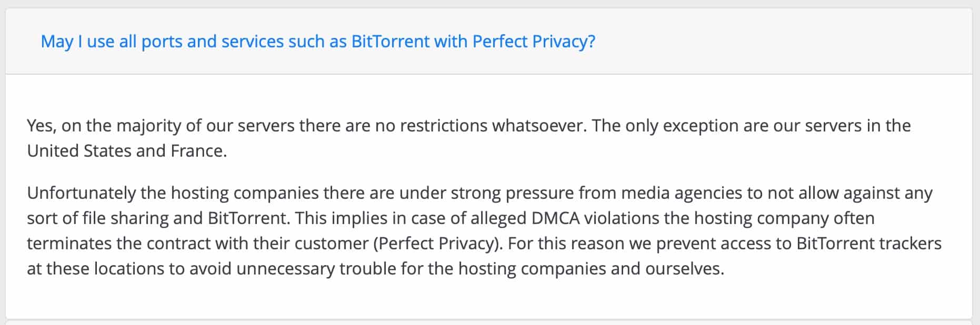This screenshot has height=325, width=980.
Task: Click the words "hosting companies and ourselves"
Action: click(x=591, y=269)
